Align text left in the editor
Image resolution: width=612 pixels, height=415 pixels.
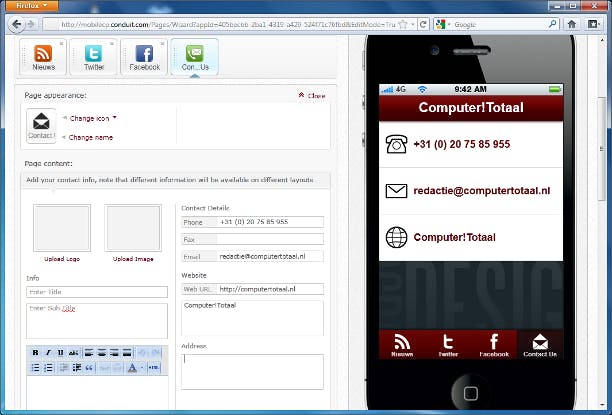click(x=89, y=353)
